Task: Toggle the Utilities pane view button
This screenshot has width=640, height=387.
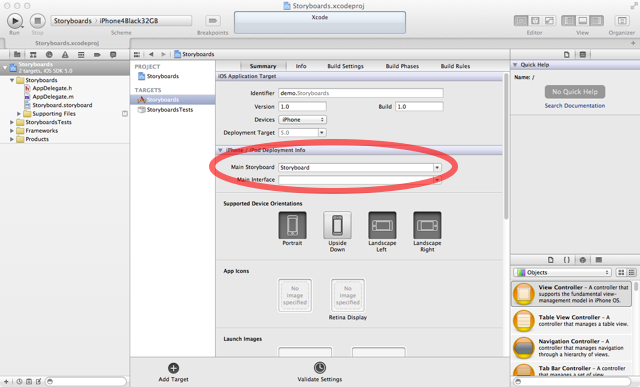Action: click(x=597, y=20)
